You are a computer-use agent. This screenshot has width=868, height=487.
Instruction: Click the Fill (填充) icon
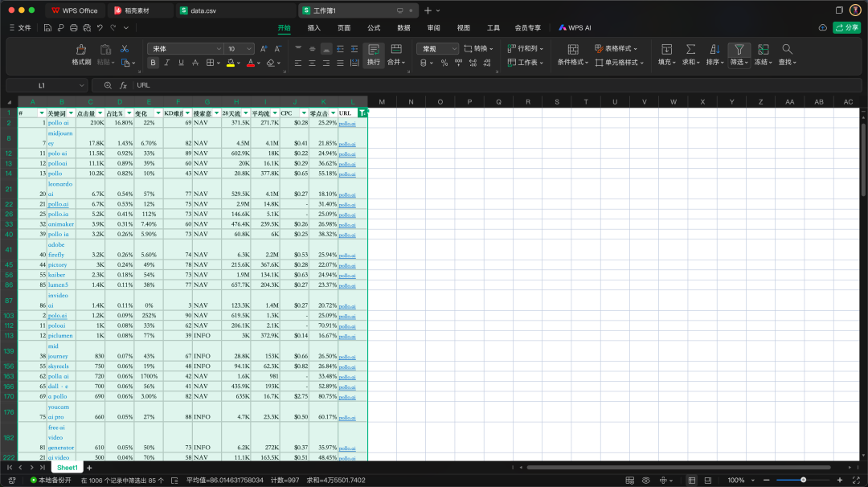667,50
